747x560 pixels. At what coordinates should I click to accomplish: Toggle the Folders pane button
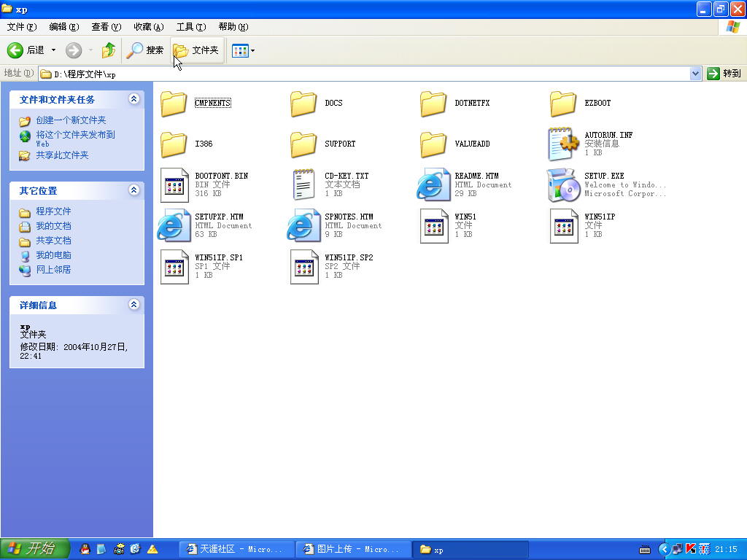[196, 50]
